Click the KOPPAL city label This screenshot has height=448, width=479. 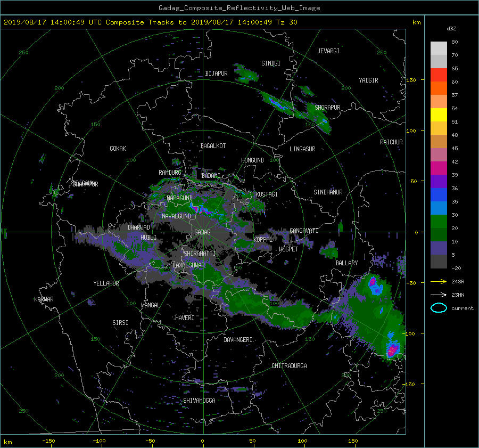(263, 240)
